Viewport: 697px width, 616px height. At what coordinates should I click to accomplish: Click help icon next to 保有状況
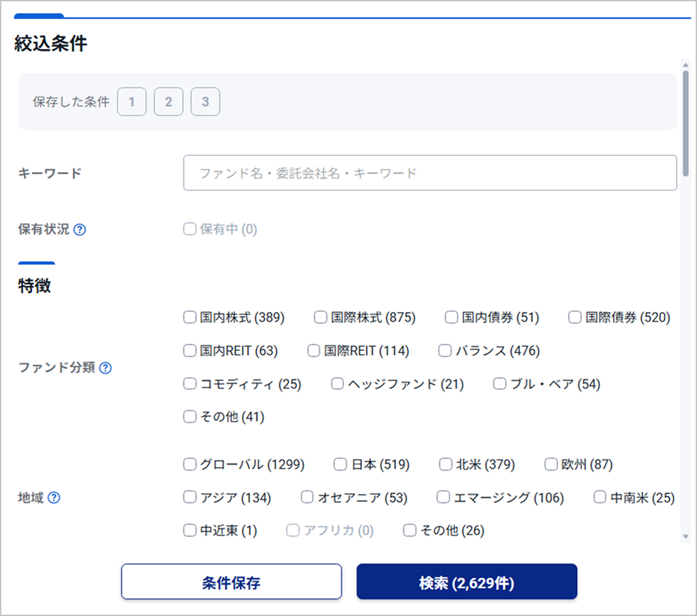coord(80,230)
